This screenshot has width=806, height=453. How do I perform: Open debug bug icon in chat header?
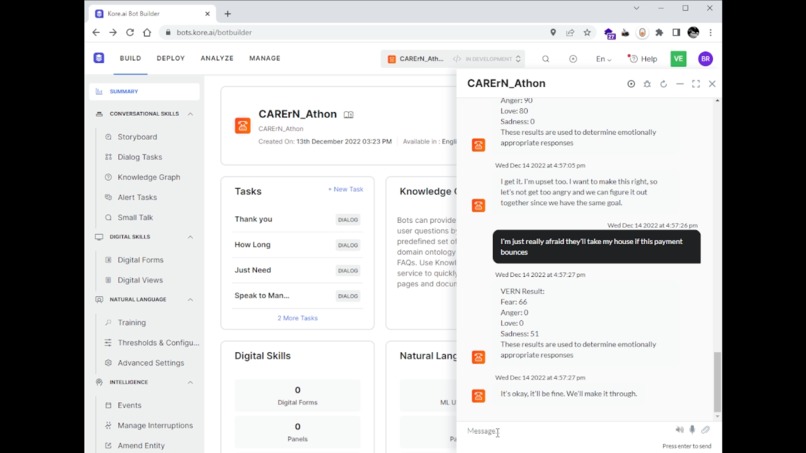(647, 84)
